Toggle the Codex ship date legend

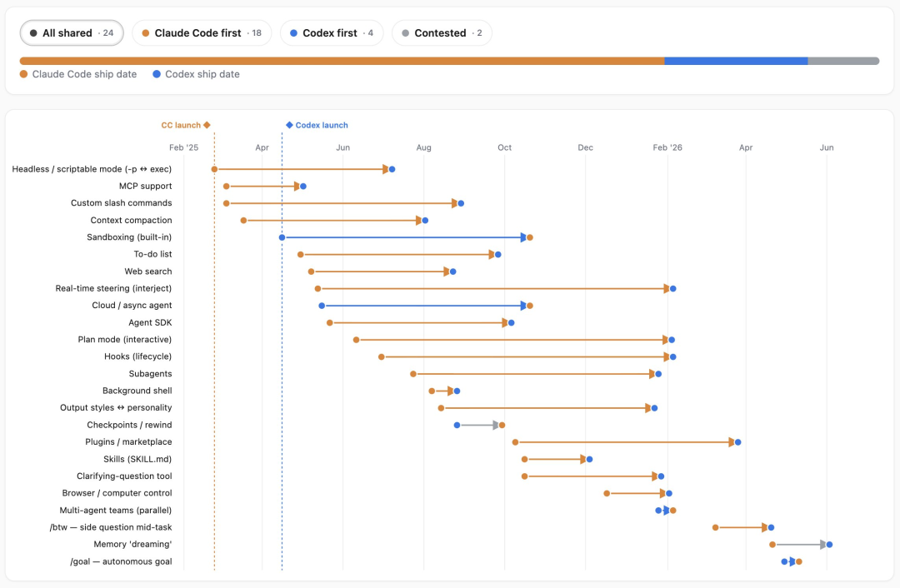pos(197,74)
